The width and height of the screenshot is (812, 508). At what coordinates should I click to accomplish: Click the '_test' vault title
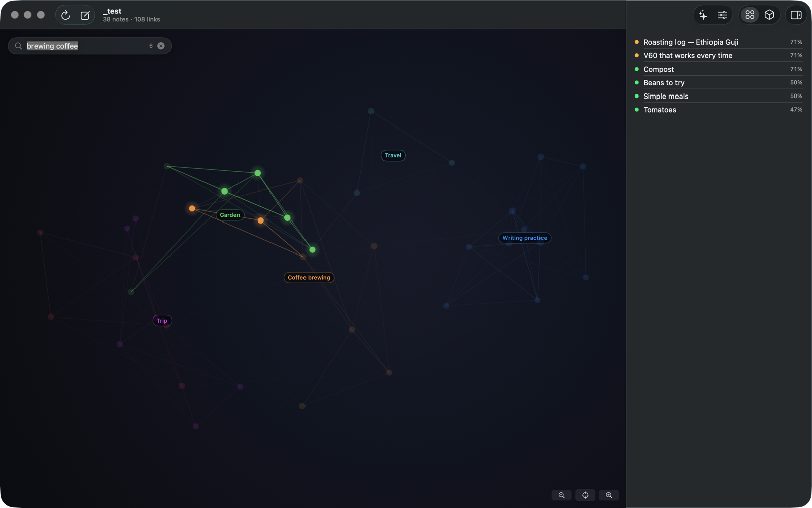(x=112, y=11)
